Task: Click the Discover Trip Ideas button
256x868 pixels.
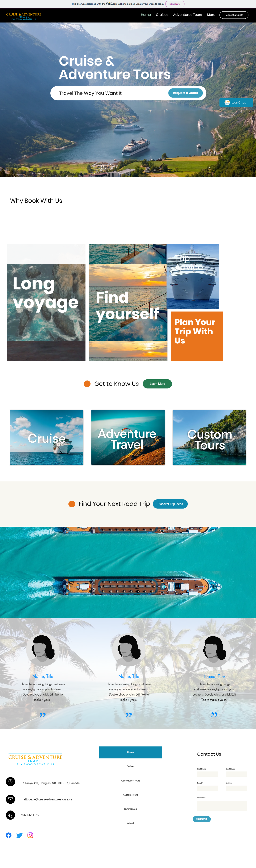Action: 170,504
